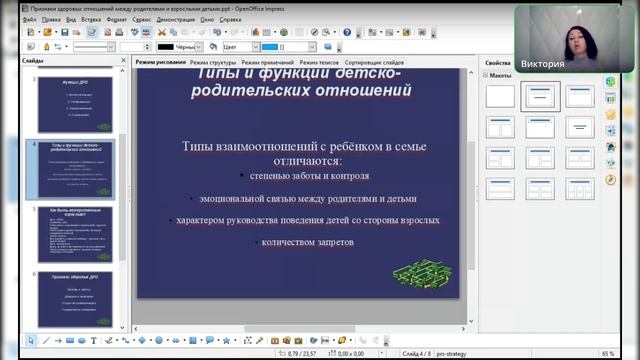
Task: Switch to Режим структуры tab
Action: click(x=213, y=62)
